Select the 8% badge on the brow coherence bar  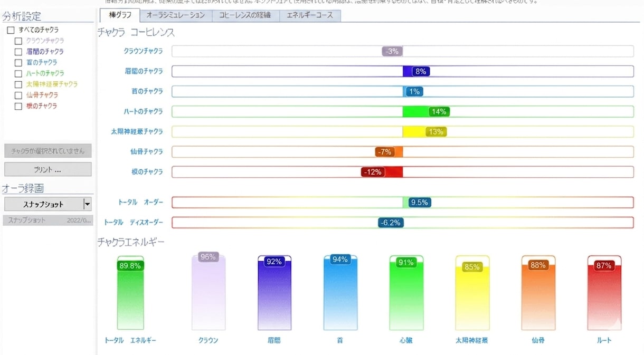point(421,71)
